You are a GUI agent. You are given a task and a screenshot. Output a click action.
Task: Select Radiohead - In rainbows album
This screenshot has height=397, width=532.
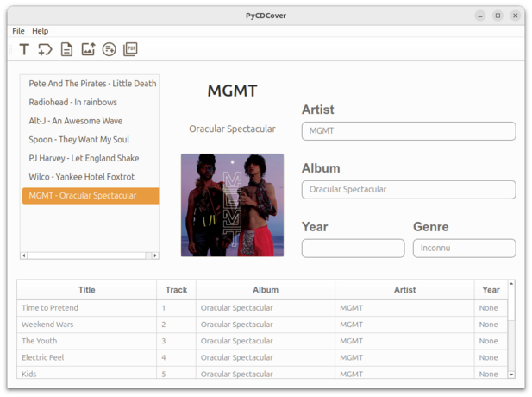point(72,103)
